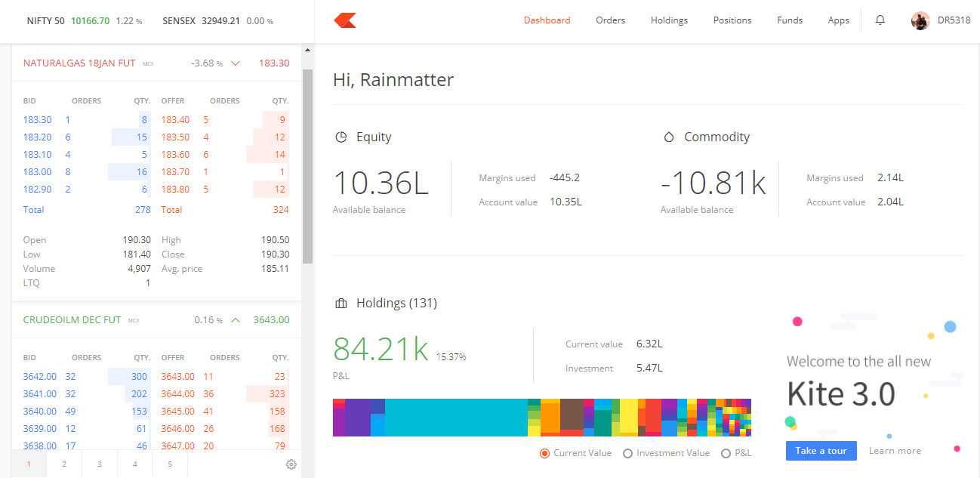This screenshot has width=980, height=478.
Task: Click the brown holdings treemap block
Action: 572,415
